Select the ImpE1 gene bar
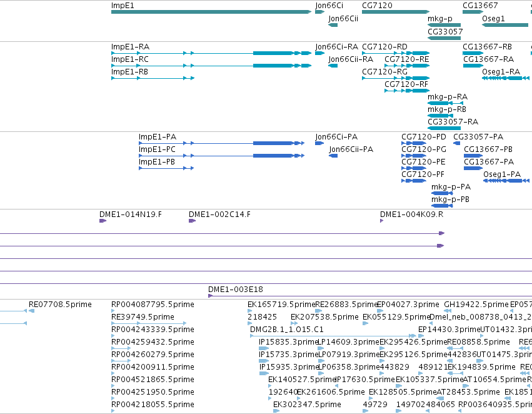This screenshot has width=532, height=414. click(211, 12)
